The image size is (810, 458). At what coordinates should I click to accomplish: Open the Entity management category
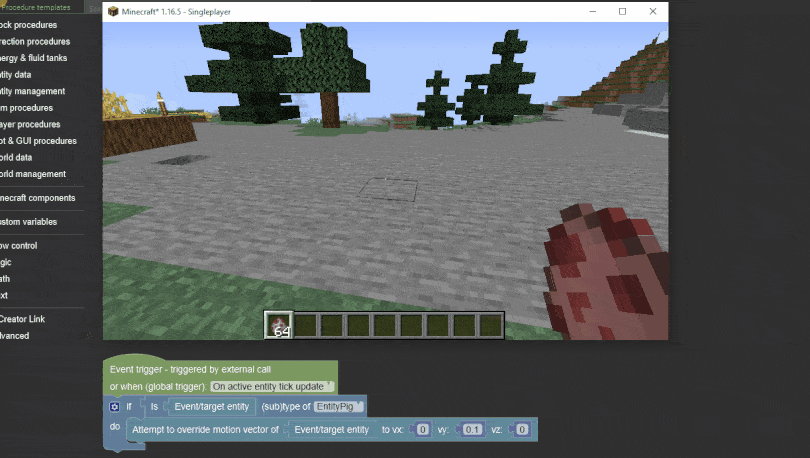click(x=33, y=91)
